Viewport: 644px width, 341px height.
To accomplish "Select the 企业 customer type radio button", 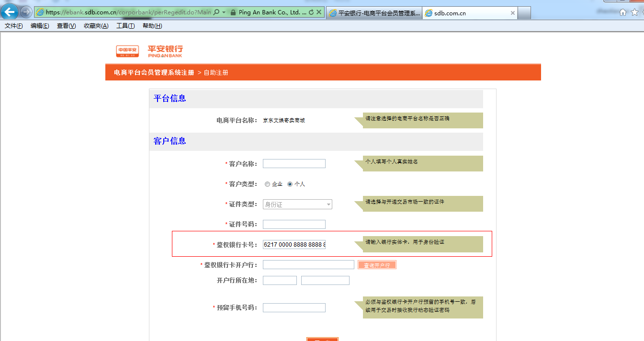I will click(267, 184).
